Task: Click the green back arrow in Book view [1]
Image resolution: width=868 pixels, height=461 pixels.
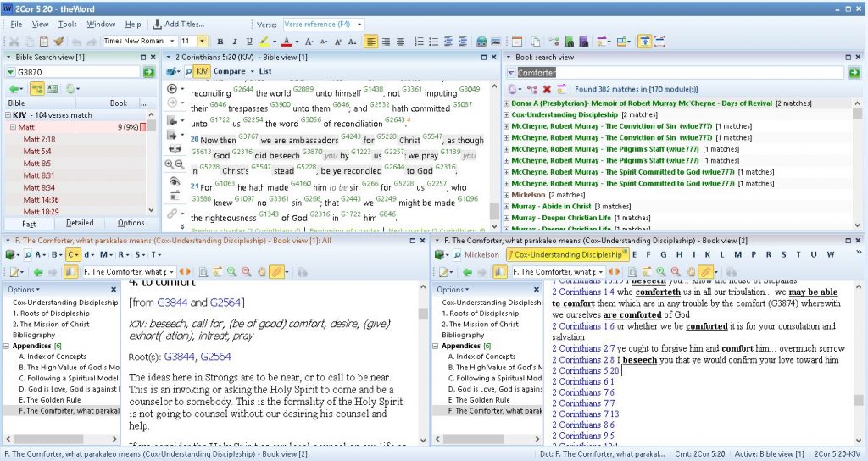Action: 38,272
